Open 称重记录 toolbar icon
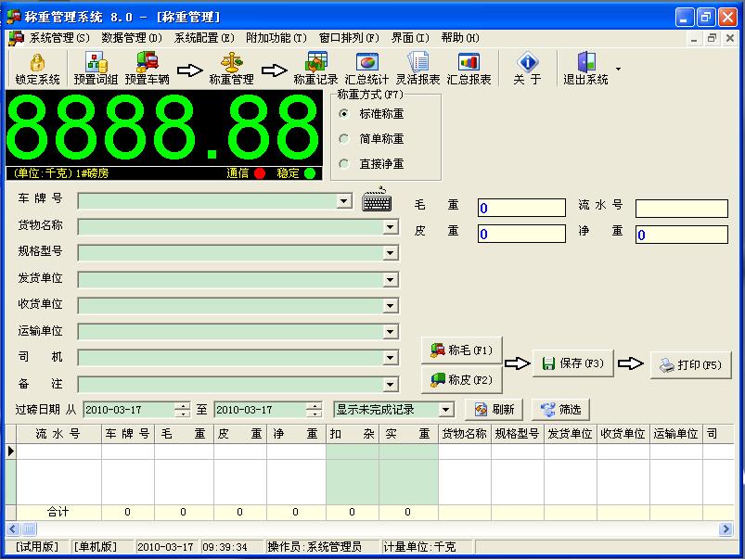 [316, 62]
